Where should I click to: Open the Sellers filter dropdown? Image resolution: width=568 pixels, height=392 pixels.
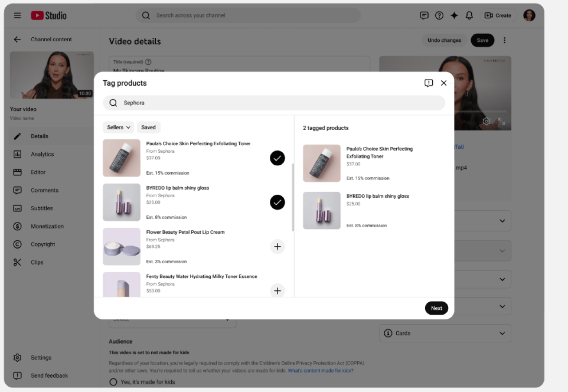click(118, 127)
